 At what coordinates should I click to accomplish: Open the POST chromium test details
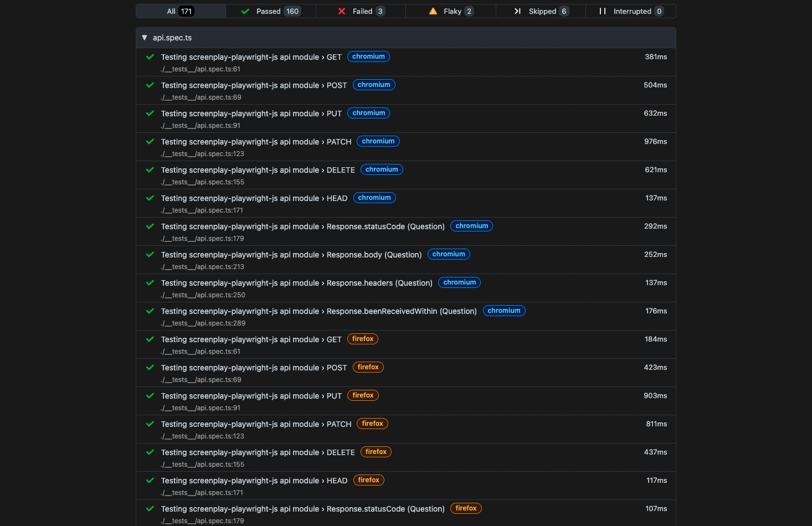254,85
